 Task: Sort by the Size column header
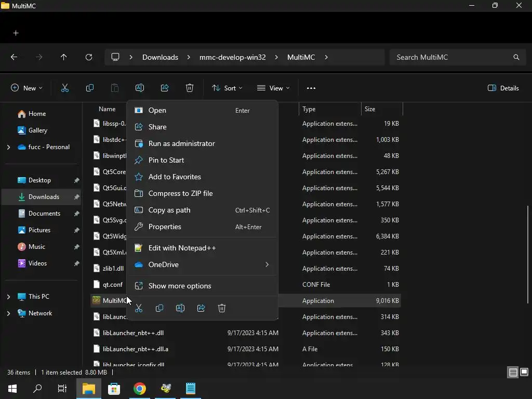[382, 109]
